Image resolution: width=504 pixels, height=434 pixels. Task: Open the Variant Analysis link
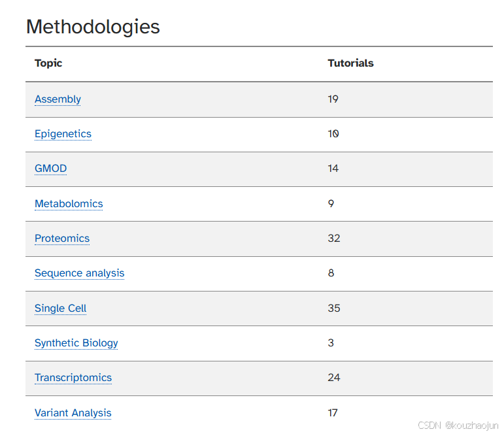pos(73,413)
